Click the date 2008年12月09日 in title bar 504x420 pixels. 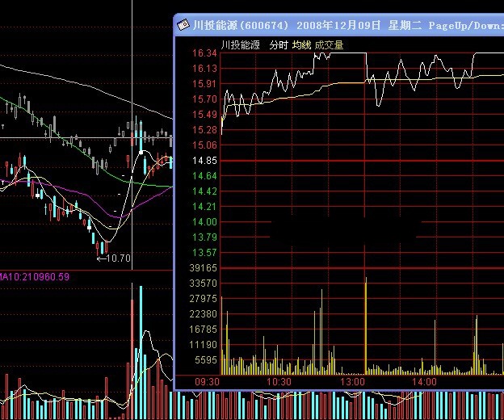coord(338,25)
